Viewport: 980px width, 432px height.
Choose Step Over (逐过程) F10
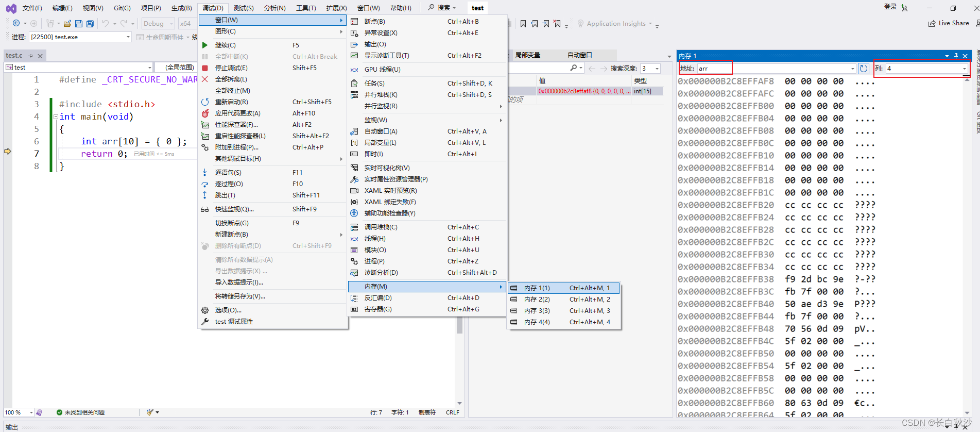click(x=273, y=184)
